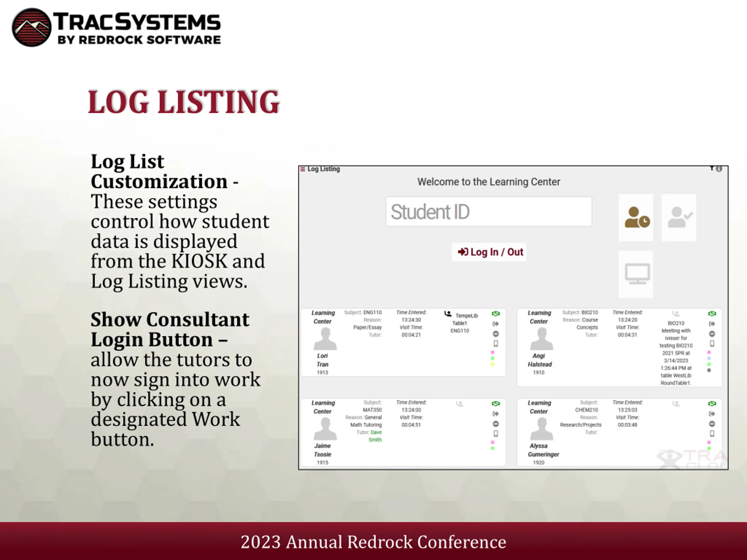
Task: Click the grey user-with-checkmark button
Action: pyautogui.click(x=679, y=217)
